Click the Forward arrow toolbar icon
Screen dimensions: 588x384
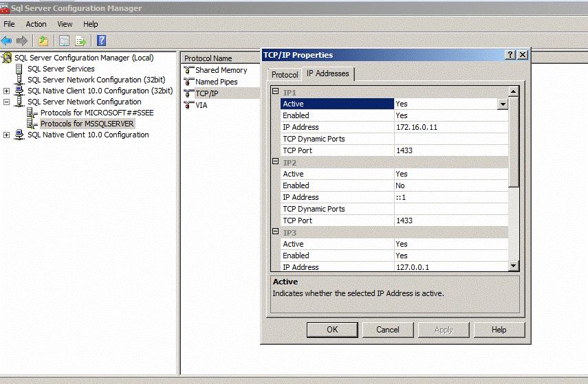tap(22, 41)
